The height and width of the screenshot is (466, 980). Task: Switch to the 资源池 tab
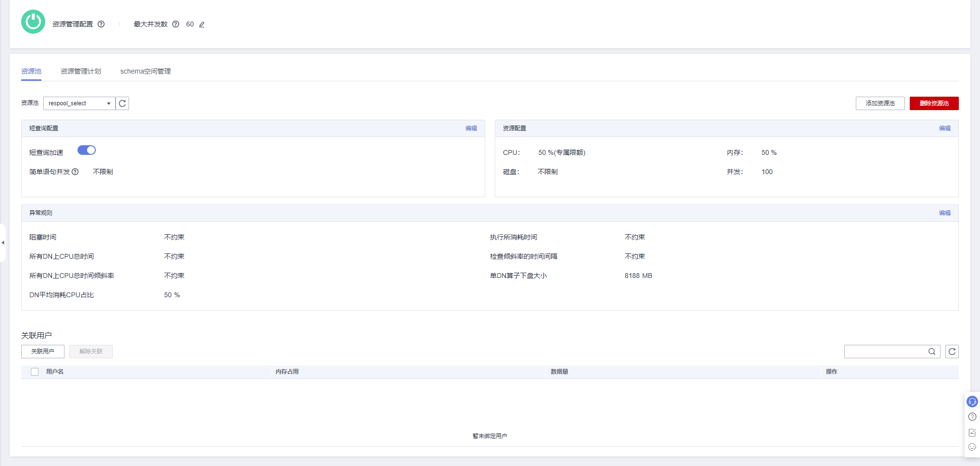tap(31, 71)
